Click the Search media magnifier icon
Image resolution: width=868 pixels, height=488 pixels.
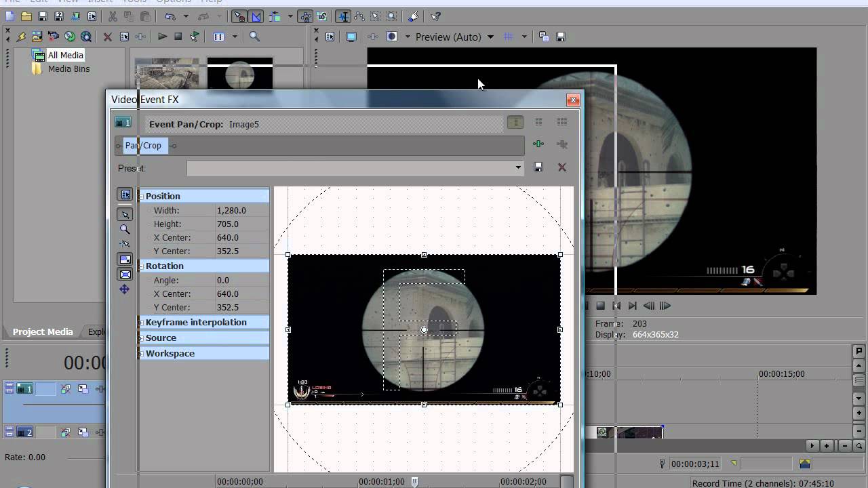click(x=254, y=37)
